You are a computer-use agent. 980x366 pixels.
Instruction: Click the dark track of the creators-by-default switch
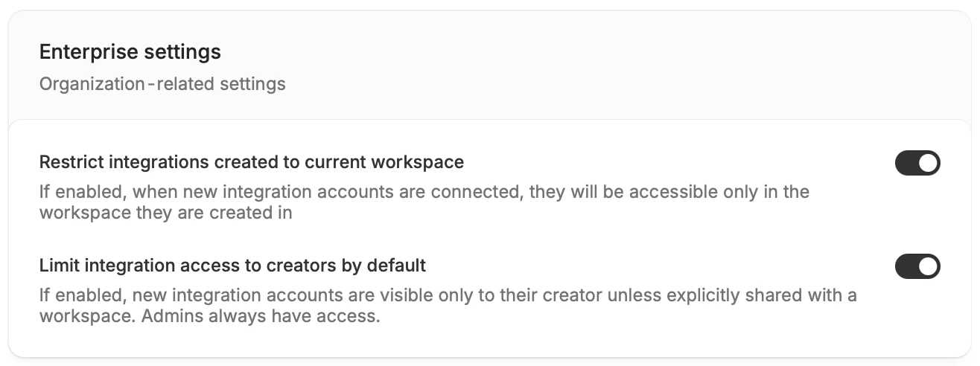pyautogui.click(x=906, y=266)
